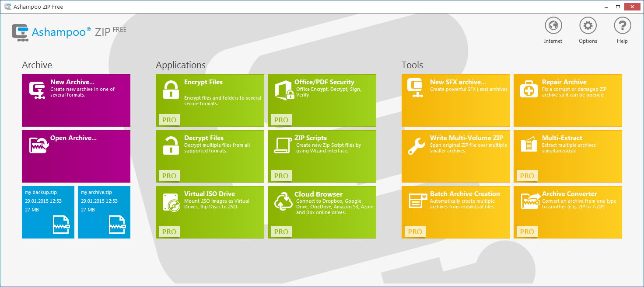The image size is (644, 287).
Task: Click the Internet globe icon
Action: [x=553, y=26]
